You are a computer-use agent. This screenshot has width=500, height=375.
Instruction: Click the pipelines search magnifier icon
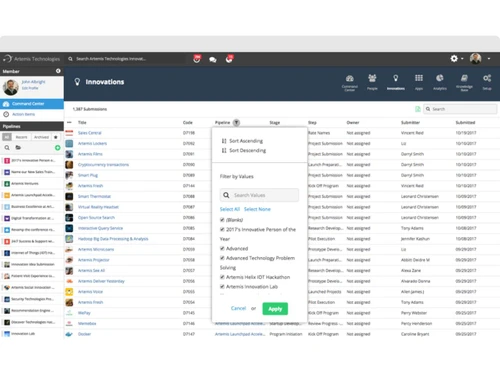[x=7, y=147]
